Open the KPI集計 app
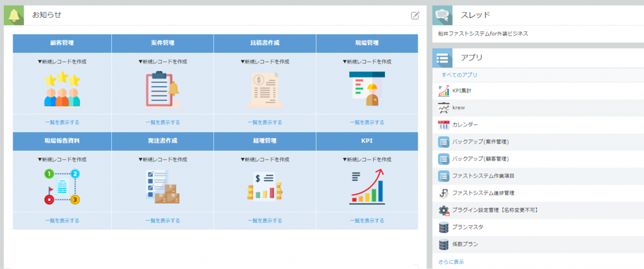This screenshot has width=644, height=269. (x=462, y=91)
